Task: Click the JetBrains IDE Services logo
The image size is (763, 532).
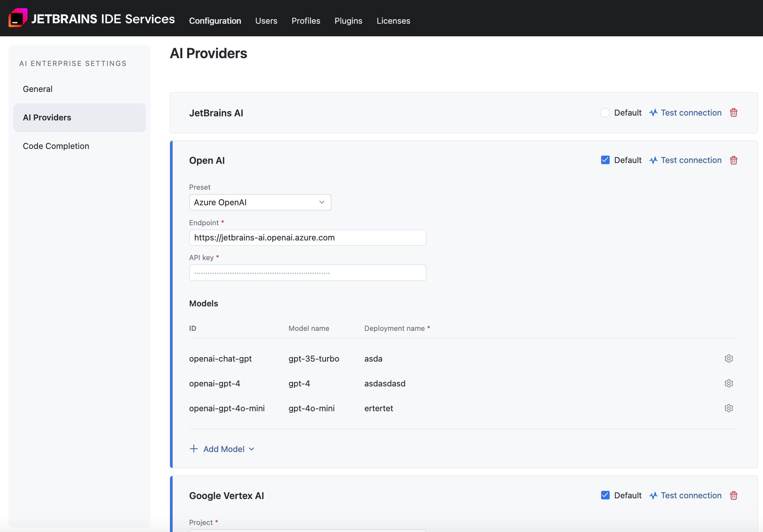Action: (18, 17)
